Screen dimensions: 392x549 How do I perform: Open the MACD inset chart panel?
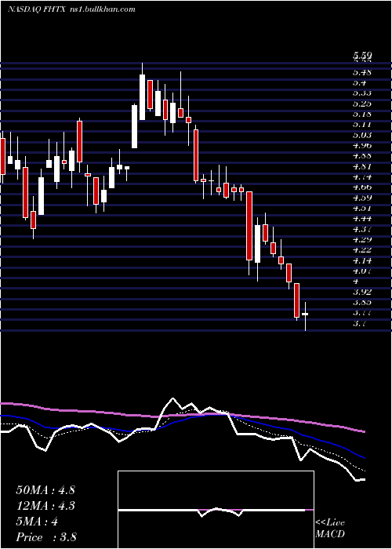216,510
